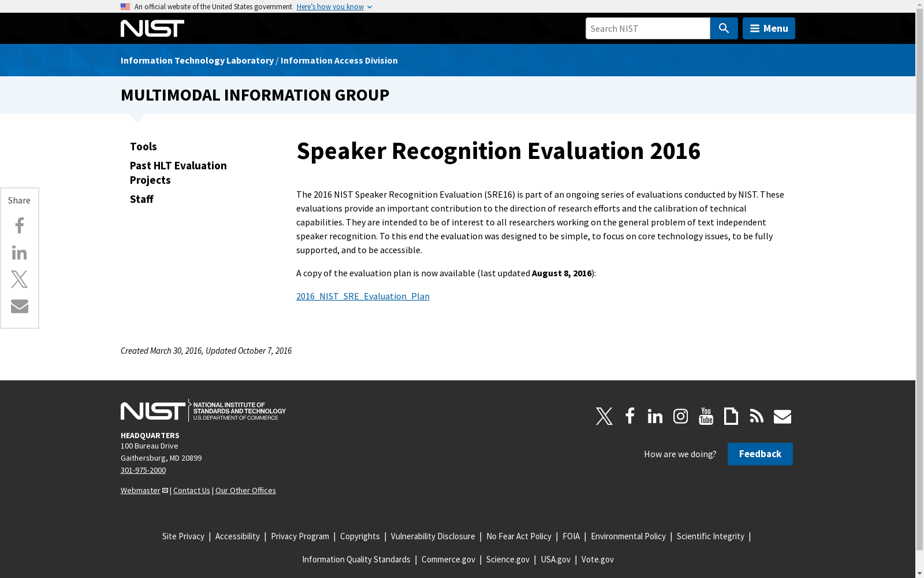
Task: Click 'August 8, 2016' bold date
Action: click(x=562, y=273)
